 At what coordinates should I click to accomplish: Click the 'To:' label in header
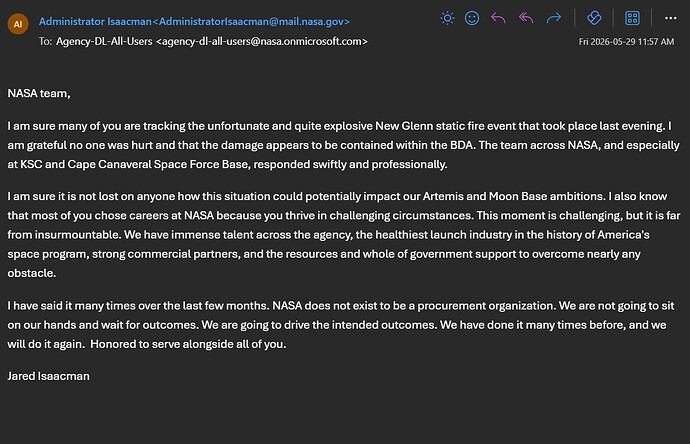45,41
